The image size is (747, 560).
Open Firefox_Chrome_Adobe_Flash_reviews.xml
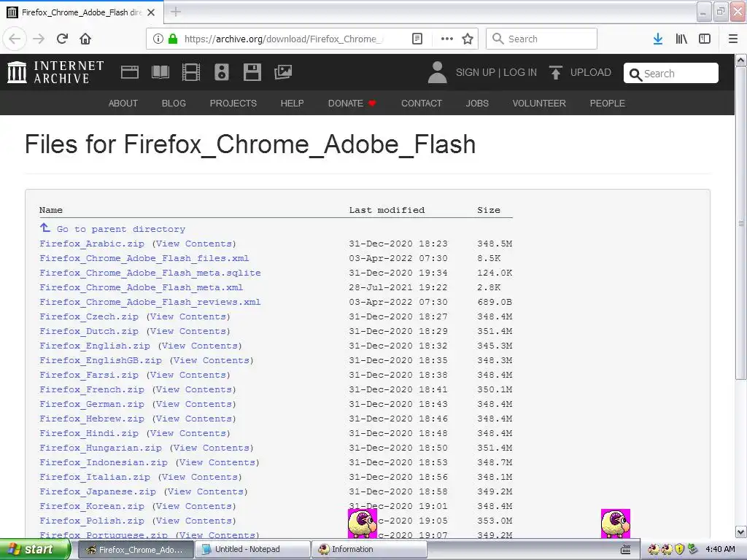[x=150, y=302]
